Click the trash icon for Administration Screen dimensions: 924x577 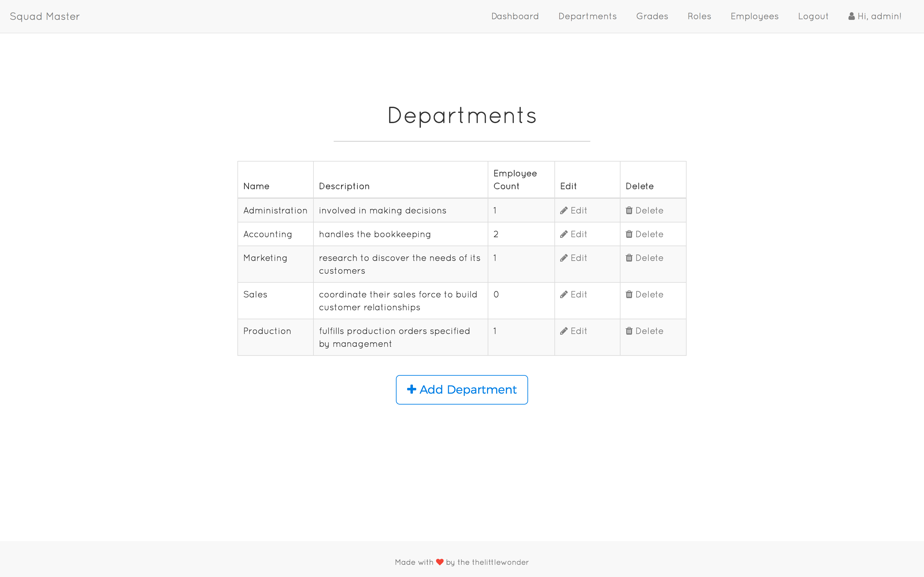[629, 211]
